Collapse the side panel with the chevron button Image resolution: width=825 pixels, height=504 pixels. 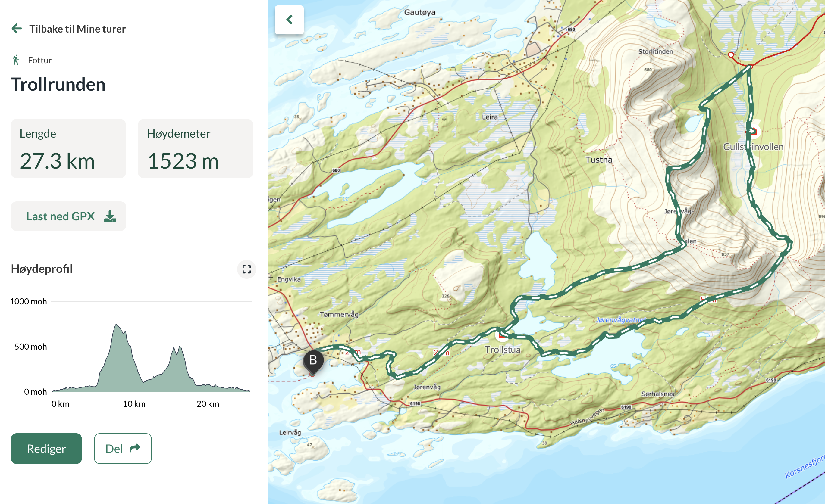pos(289,20)
